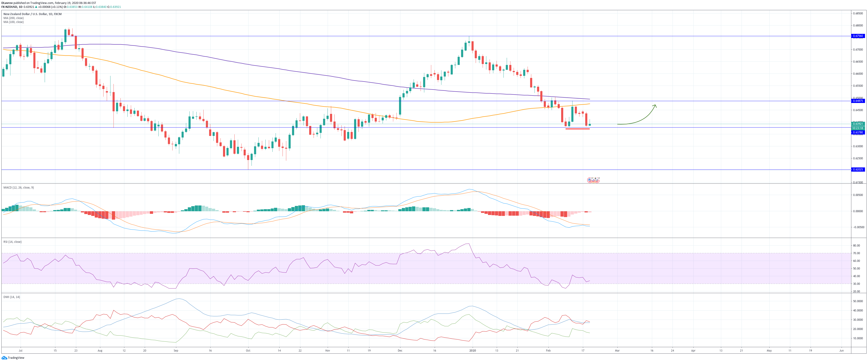
Task: Open the DLavrov author link
Action: tap(7, 3)
